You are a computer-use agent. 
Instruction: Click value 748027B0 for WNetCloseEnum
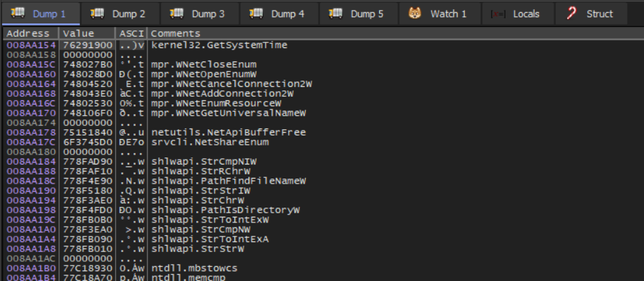[88, 64]
